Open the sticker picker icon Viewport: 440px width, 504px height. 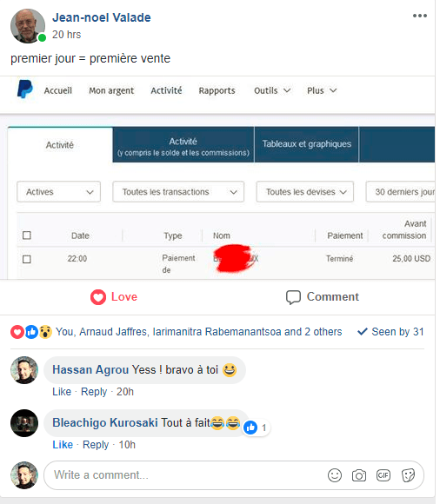click(408, 475)
